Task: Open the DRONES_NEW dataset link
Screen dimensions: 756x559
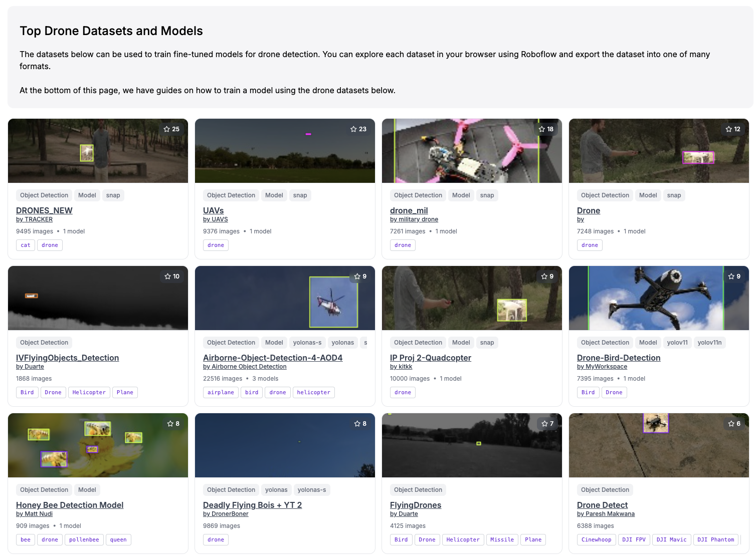Action: tap(44, 210)
